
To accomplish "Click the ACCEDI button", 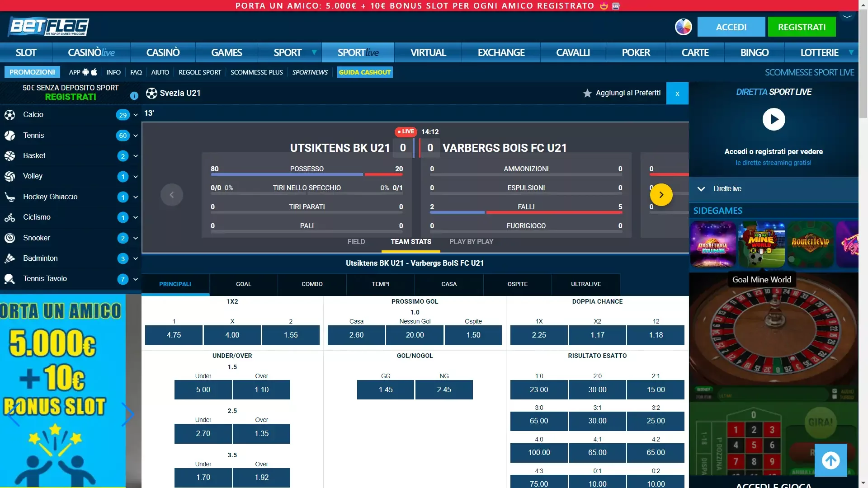I will click(x=731, y=27).
